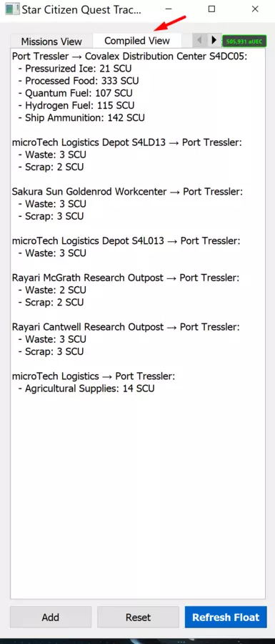Click the Port Tressler to Covalex route heading
Image resolution: width=275 pixels, height=644 pixels.
(x=130, y=57)
